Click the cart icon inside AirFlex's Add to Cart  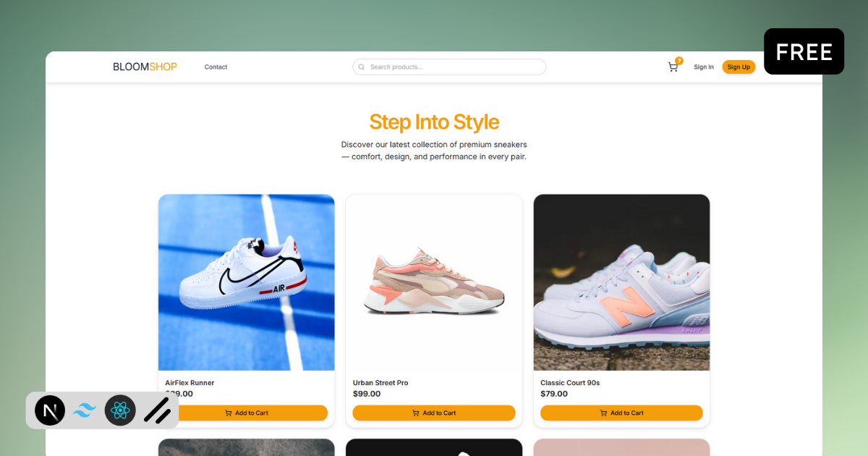pos(229,413)
